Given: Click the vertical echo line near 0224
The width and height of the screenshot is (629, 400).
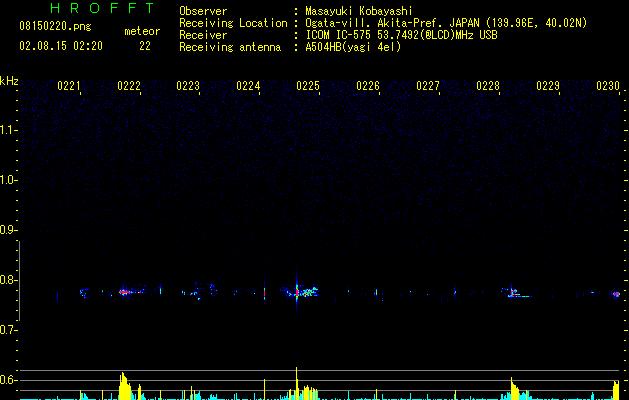Looking at the screenshot, I should coord(265,291).
